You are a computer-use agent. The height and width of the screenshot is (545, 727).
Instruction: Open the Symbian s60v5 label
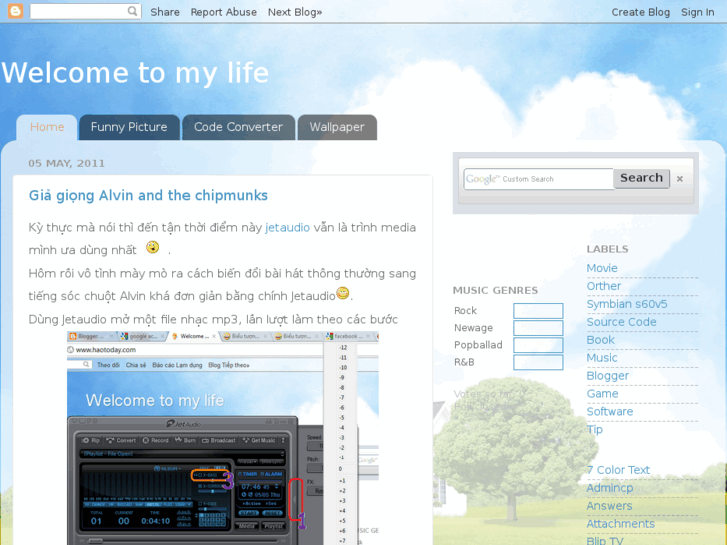(x=627, y=304)
